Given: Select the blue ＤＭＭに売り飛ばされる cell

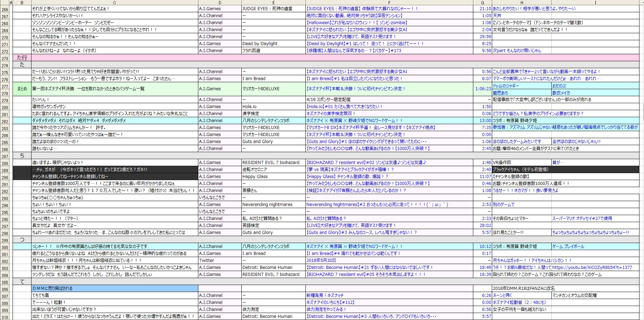Looking at the screenshot, I should [114, 288].
